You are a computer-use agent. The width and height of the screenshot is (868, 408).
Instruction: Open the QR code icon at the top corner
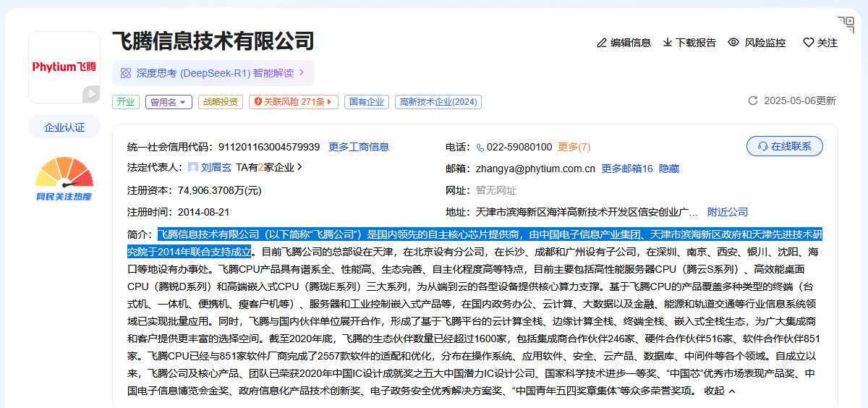click(x=846, y=24)
